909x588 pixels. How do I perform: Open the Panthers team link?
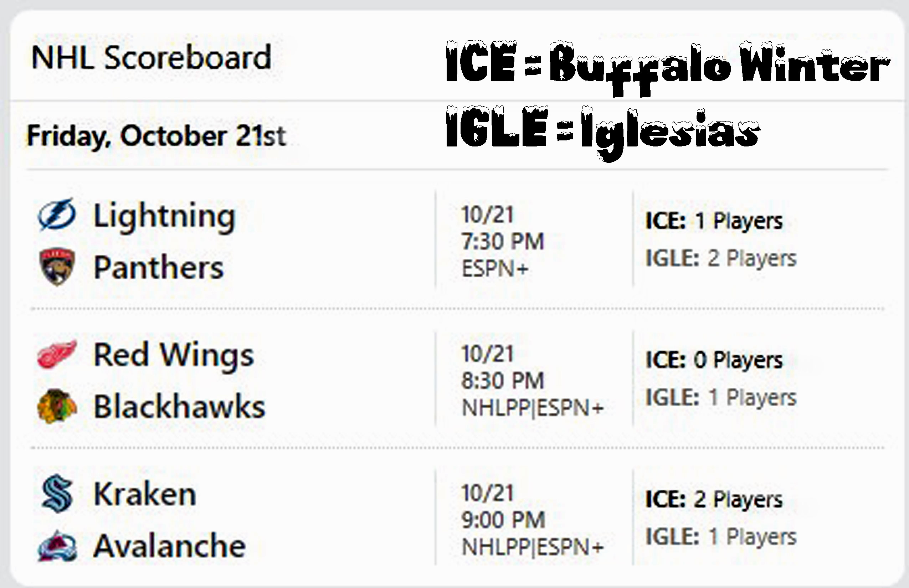pos(159,267)
